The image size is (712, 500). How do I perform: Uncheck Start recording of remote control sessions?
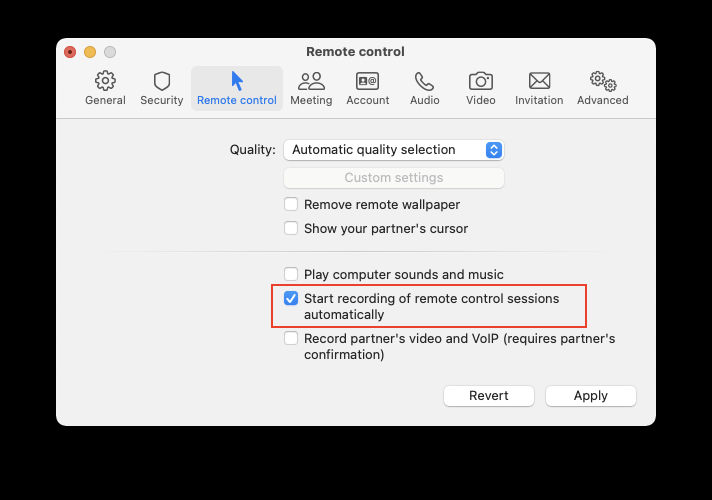291,298
